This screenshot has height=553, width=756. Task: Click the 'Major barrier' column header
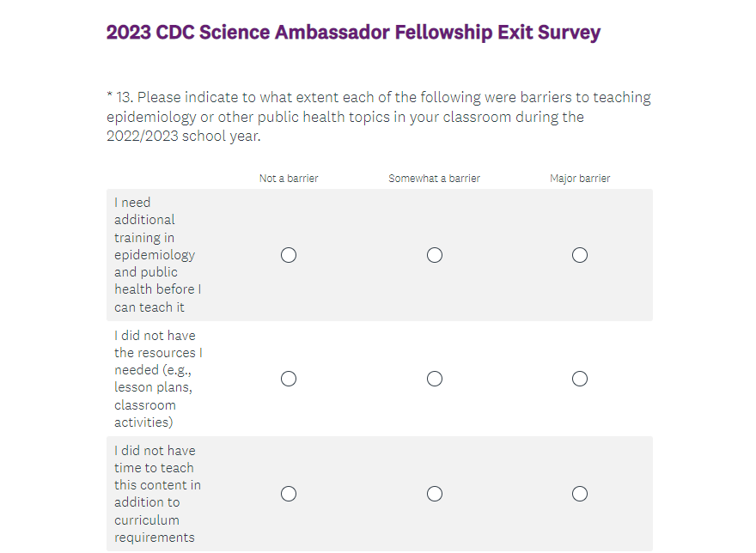(580, 179)
